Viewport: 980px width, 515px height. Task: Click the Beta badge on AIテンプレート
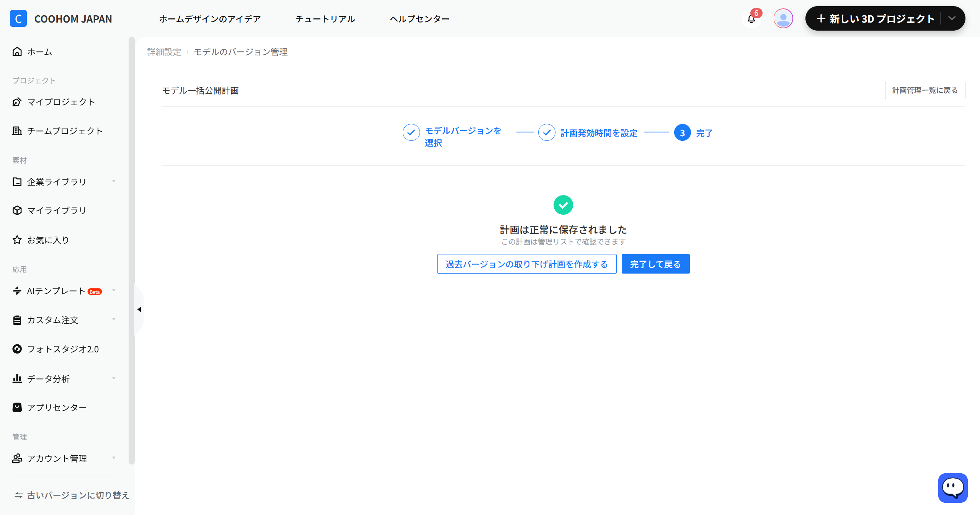[x=95, y=292]
